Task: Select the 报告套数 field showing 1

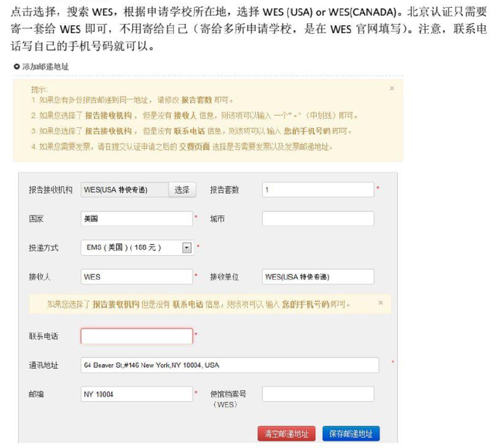Action: point(318,189)
